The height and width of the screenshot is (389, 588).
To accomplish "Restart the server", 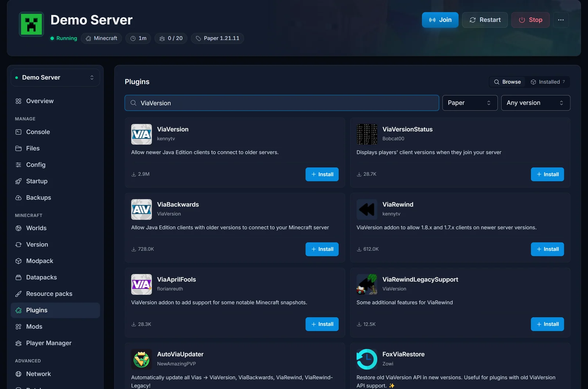I will pyautogui.click(x=485, y=20).
